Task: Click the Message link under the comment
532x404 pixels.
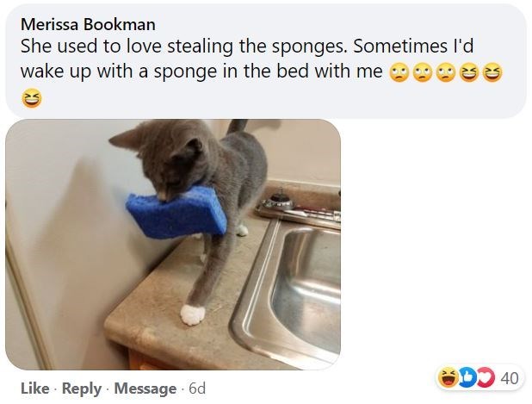Action: pyautogui.click(x=145, y=388)
